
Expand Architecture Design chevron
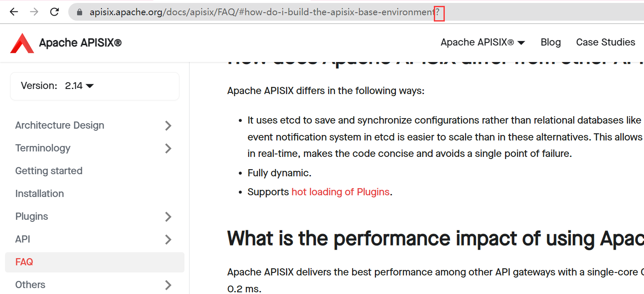(x=168, y=125)
